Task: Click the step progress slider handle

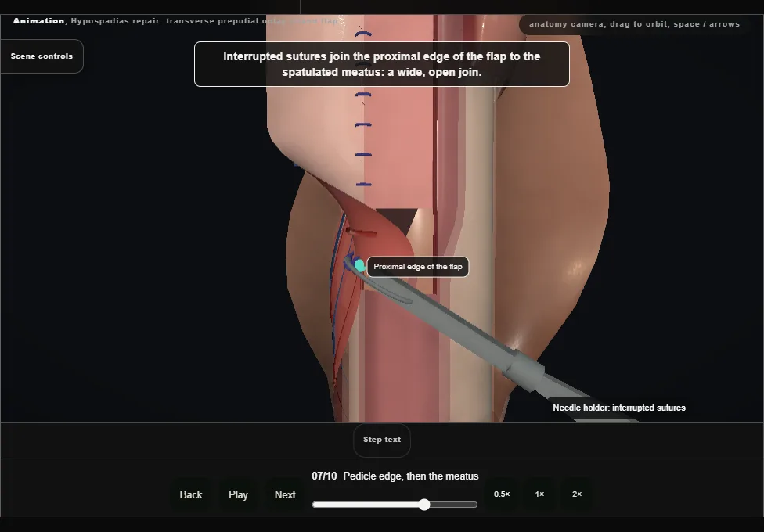Action: (x=424, y=505)
